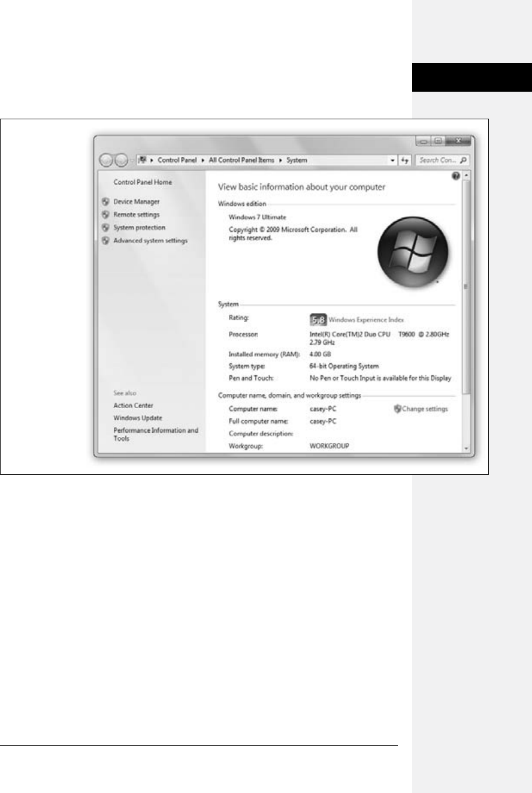Screen dimensions: 532x793
Task: Click the Windows 7 Ultimate text
Action: [x=258, y=216]
